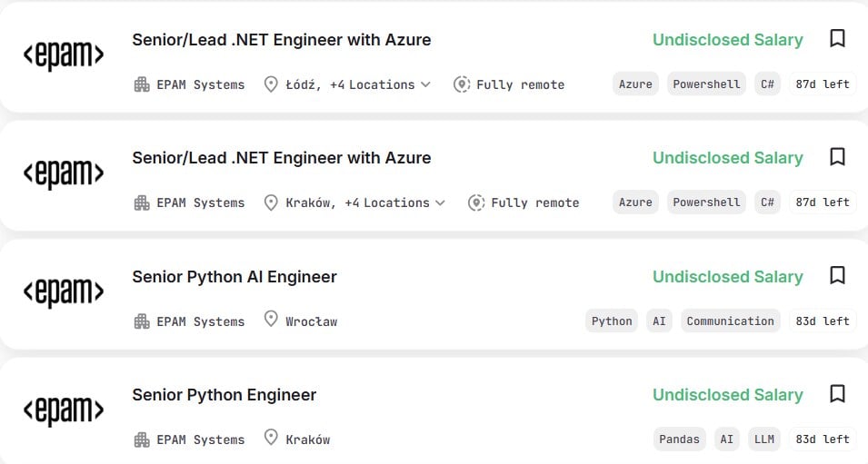Save the Senior Python AI Engineer offer

point(838,275)
